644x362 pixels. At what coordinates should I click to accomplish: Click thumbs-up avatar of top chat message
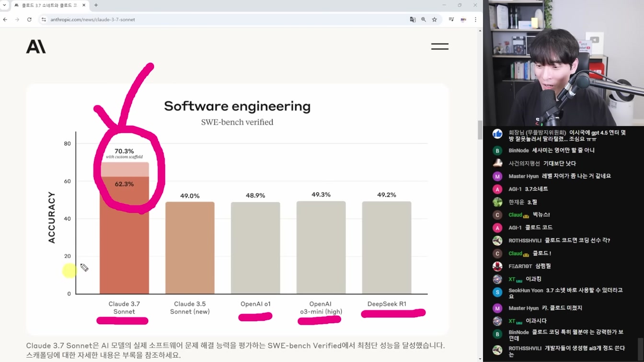pos(497,134)
